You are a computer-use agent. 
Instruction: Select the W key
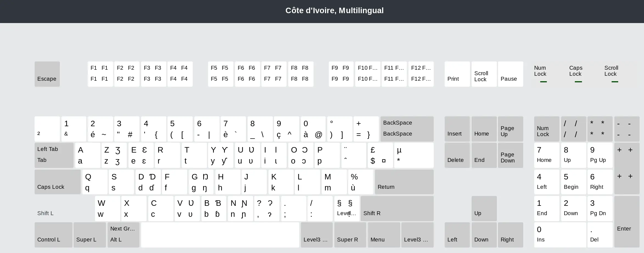pyautogui.click(x=108, y=209)
